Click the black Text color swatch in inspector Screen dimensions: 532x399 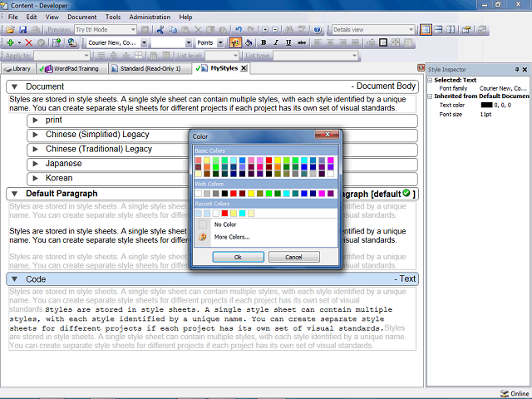pos(486,106)
